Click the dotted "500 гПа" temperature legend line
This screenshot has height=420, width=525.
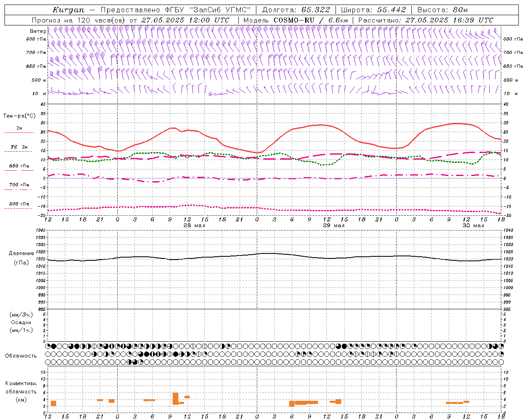coord(18,208)
